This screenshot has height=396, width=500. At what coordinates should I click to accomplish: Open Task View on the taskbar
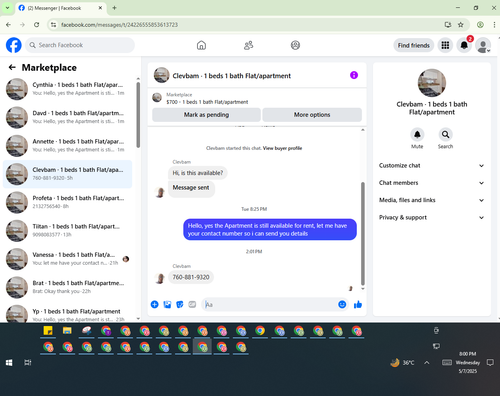pos(28,363)
